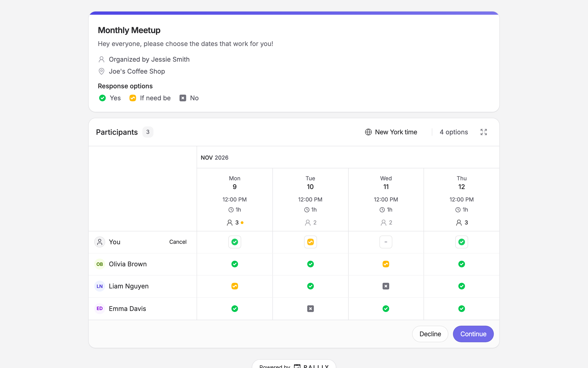
Task: Click Liam Nguyen's No icon for Wed 11
Action: tap(386, 286)
